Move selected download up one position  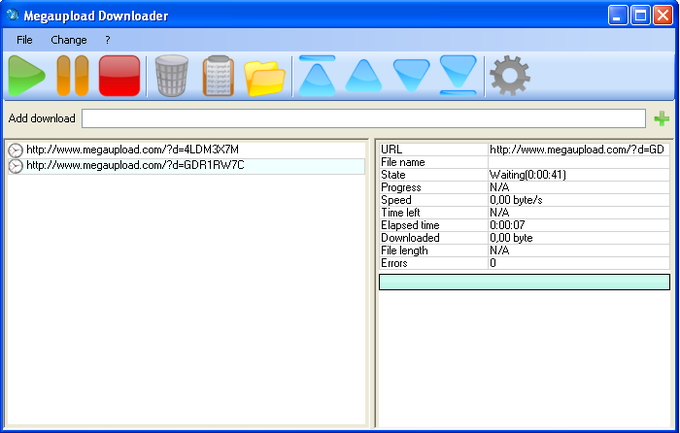(363, 76)
